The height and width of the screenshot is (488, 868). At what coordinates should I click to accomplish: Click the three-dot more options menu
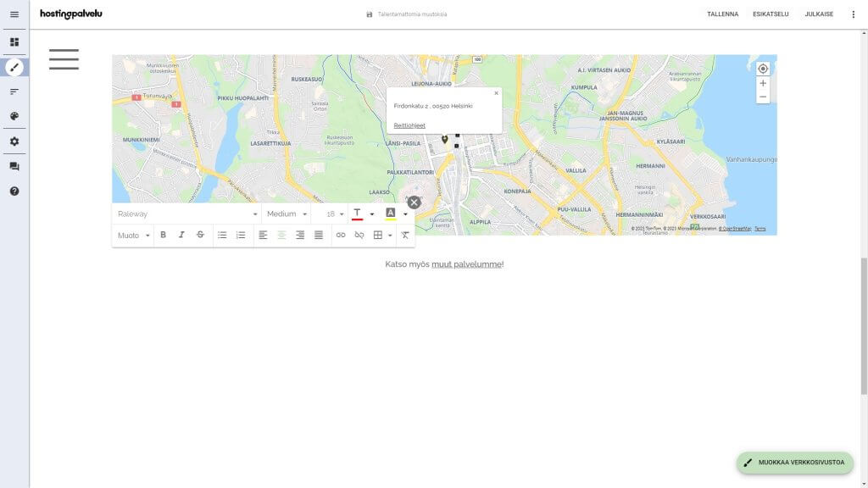coord(853,14)
